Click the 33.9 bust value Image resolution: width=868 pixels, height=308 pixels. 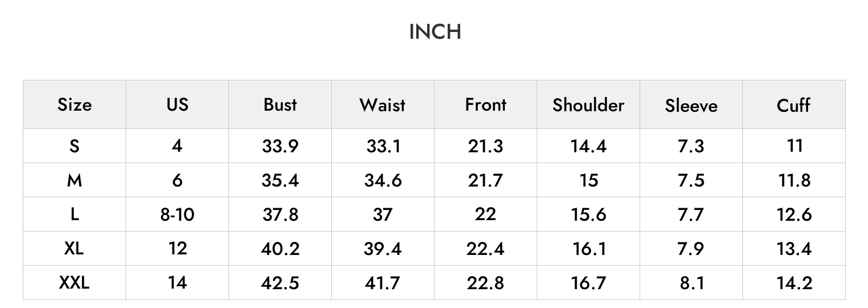[x=280, y=146]
